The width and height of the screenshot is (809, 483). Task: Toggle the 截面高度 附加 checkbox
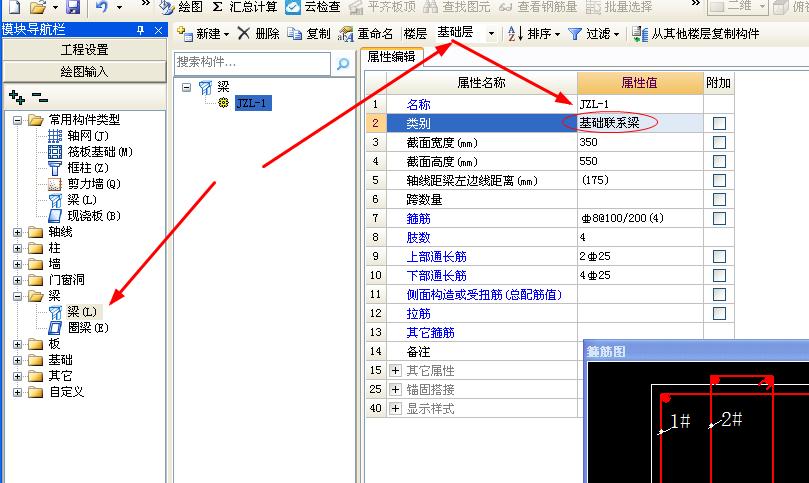coord(719,162)
